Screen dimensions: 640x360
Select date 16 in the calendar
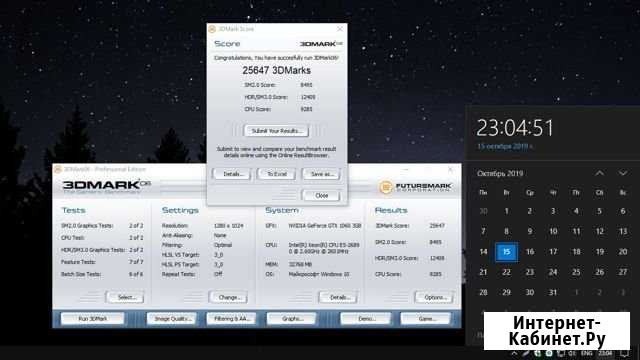(x=530, y=252)
